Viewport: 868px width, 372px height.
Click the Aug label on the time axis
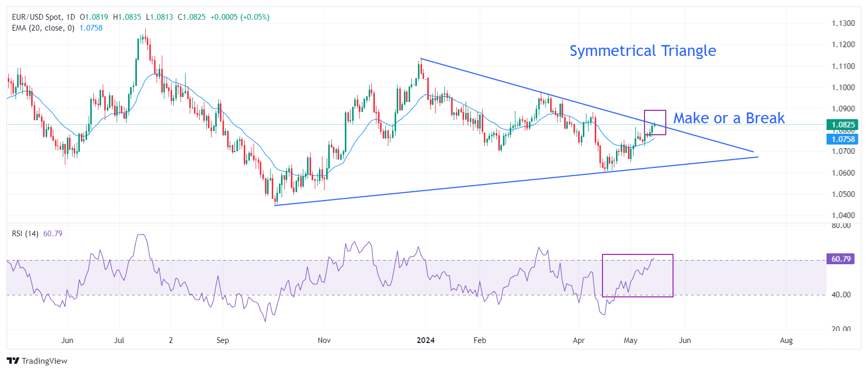click(x=786, y=340)
